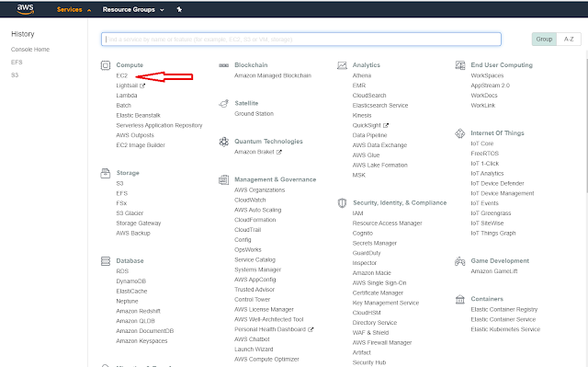
Task: Open IoT Core service
Action: 482,143
